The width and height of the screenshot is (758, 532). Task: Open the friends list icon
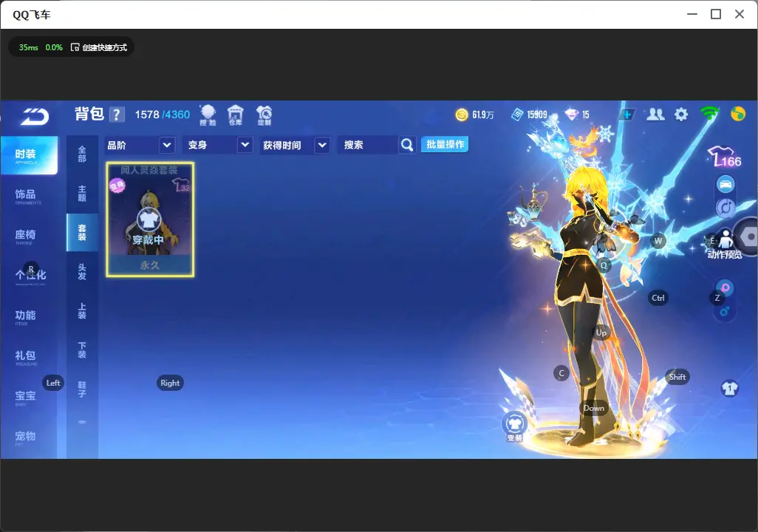coord(655,115)
